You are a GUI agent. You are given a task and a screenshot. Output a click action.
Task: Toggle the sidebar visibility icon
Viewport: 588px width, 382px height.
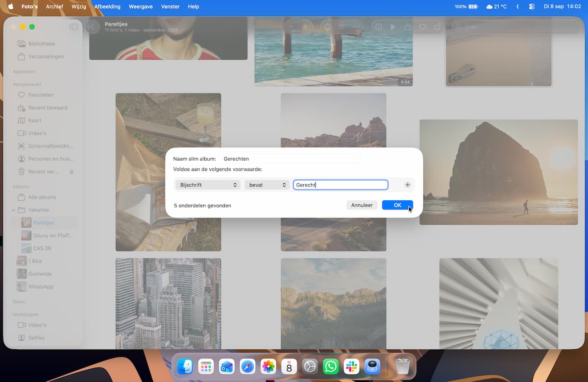point(73,27)
